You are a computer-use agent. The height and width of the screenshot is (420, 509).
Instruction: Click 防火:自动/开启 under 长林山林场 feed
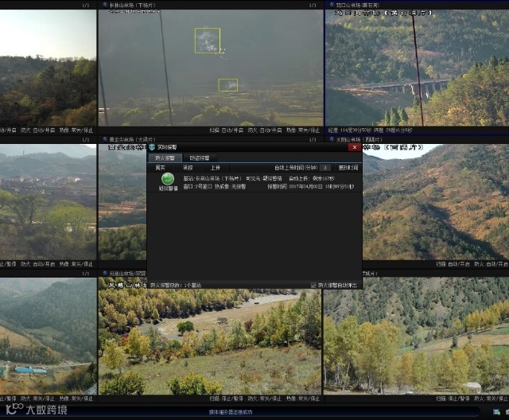coord(265,130)
